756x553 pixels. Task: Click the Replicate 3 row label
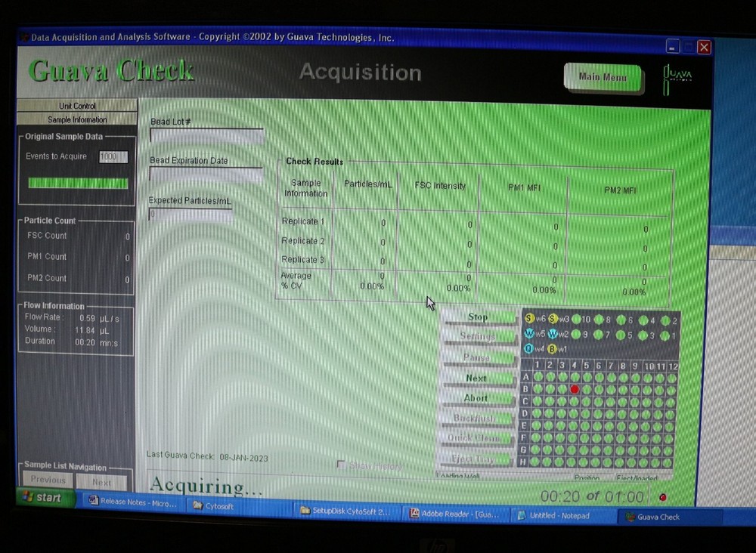click(x=302, y=260)
